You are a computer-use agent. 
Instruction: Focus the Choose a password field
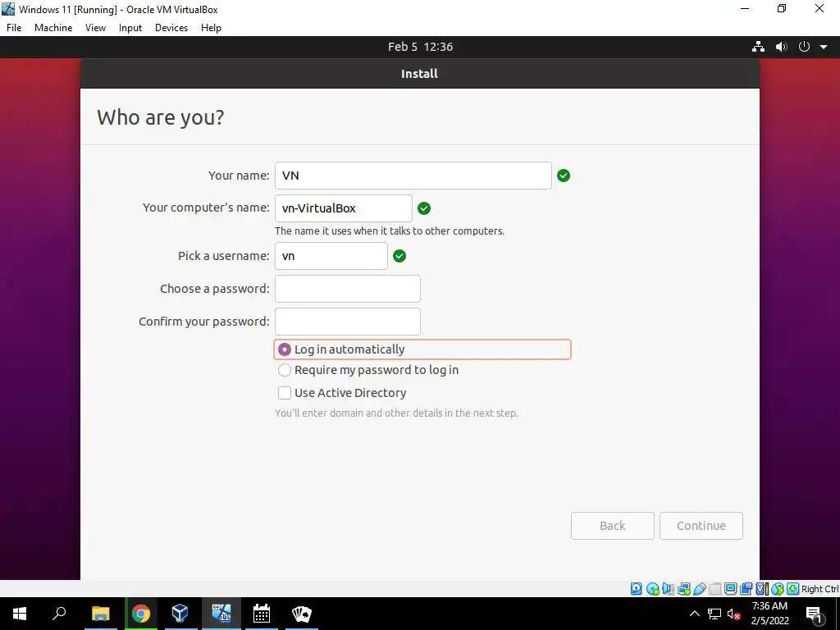tap(348, 288)
